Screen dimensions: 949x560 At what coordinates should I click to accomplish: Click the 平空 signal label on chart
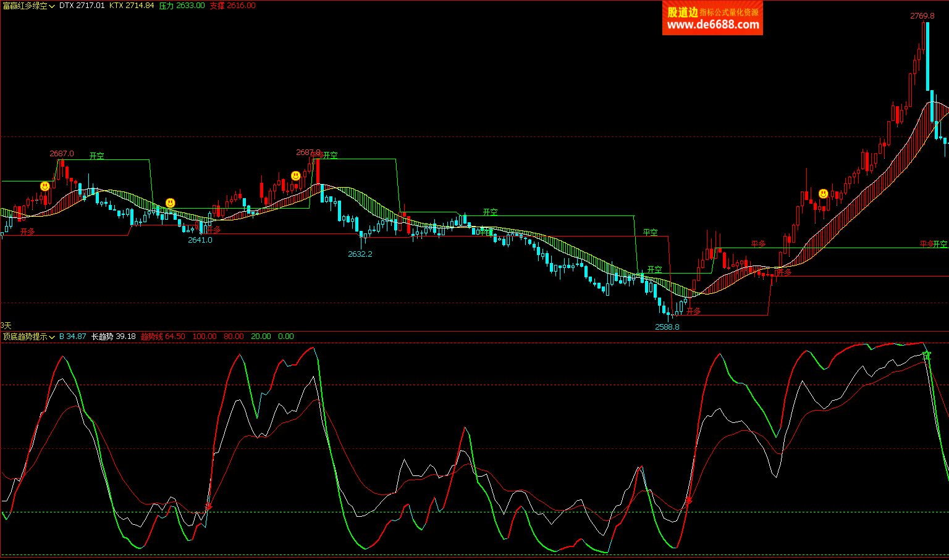pyautogui.click(x=650, y=233)
